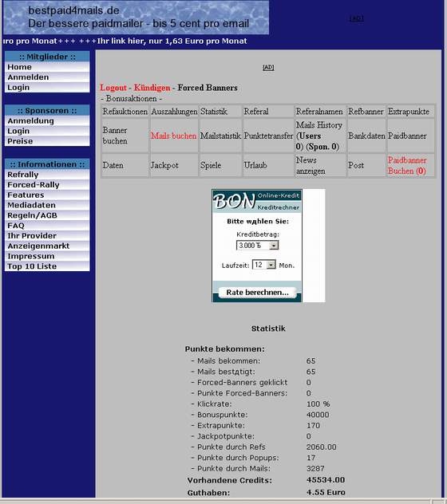Open the Bonusaktionen link
The image size is (447, 504).
pos(131,99)
